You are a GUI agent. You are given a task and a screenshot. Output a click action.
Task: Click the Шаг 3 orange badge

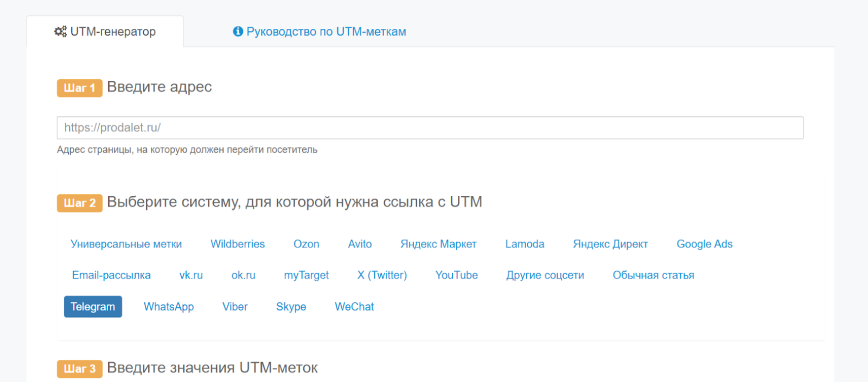80,369
